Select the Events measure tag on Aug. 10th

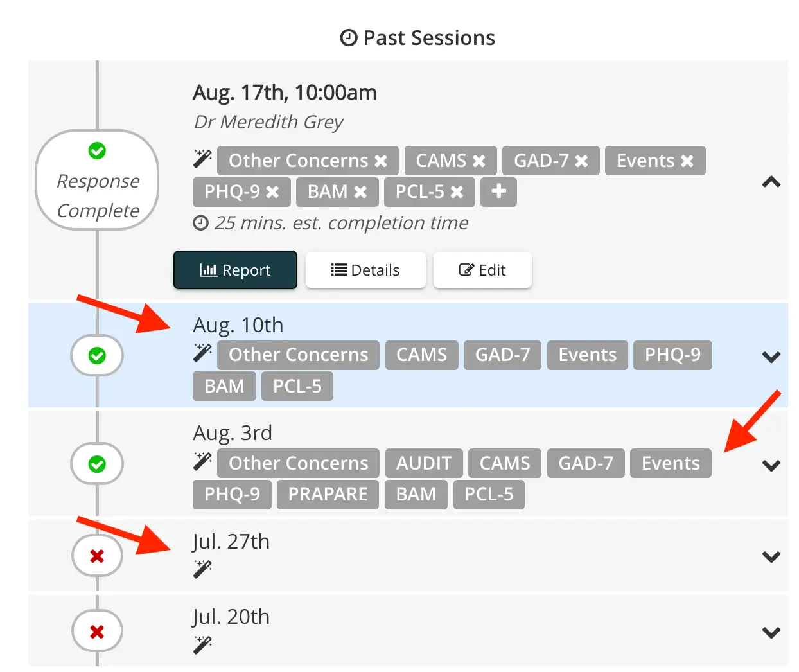[586, 355]
